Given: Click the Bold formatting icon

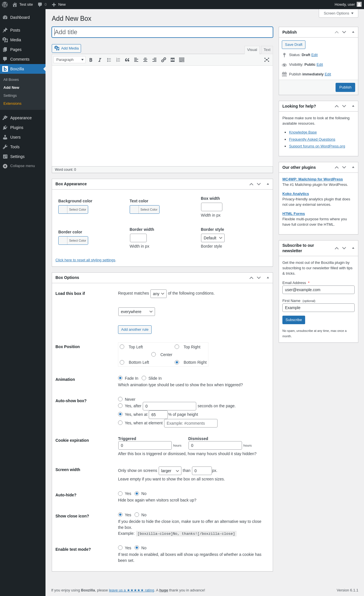Looking at the screenshot, I should tap(91, 60).
